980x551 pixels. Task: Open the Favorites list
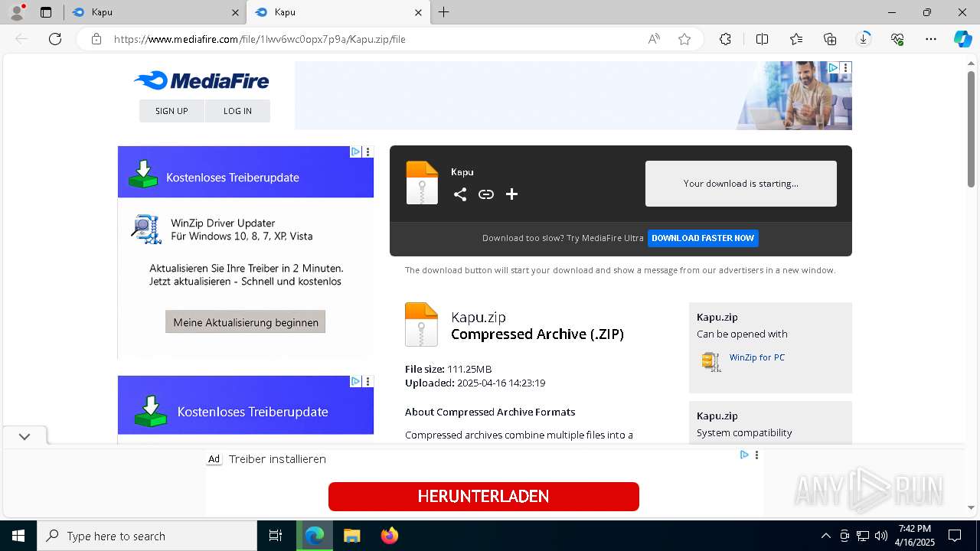796,39
